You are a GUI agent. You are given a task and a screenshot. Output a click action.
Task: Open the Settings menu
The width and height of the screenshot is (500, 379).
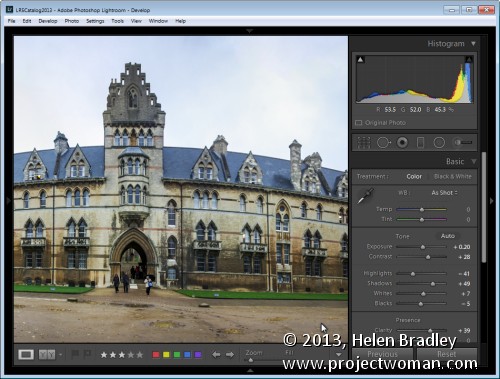pos(95,21)
